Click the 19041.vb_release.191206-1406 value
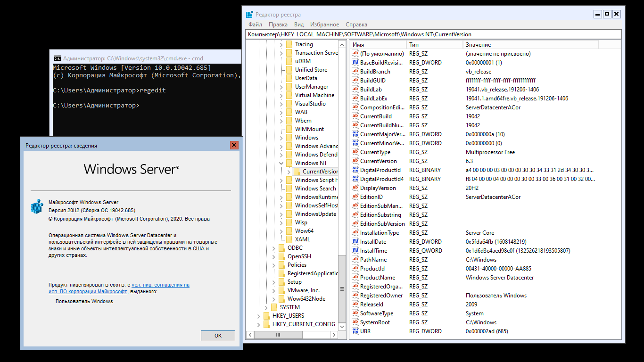Screen dimensions: 644x362 pyautogui.click(x=502, y=90)
